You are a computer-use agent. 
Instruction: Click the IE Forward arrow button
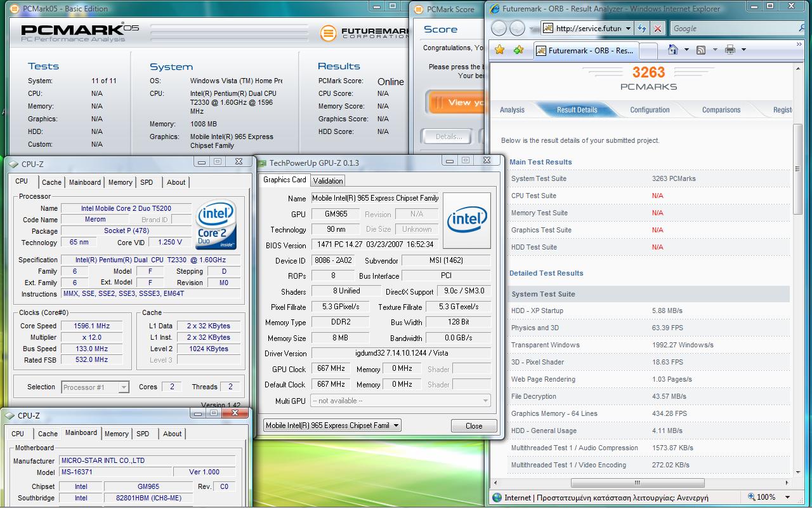[518, 29]
